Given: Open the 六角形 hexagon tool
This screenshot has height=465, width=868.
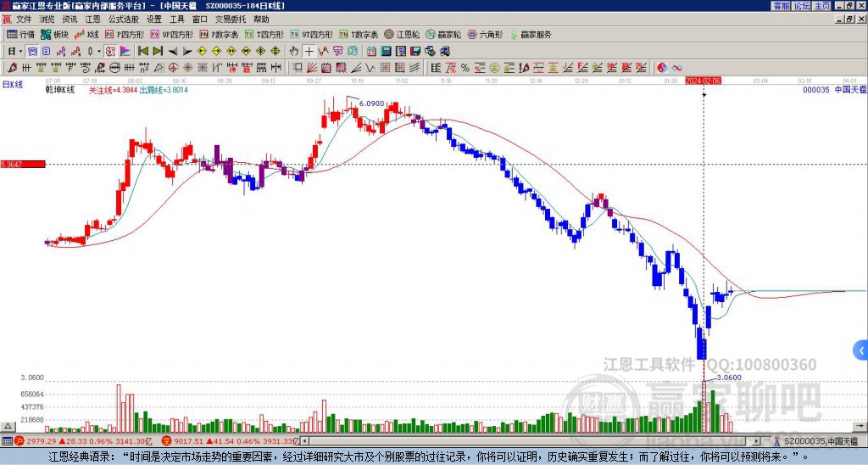Looking at the screenshot, I should point(486,34).
